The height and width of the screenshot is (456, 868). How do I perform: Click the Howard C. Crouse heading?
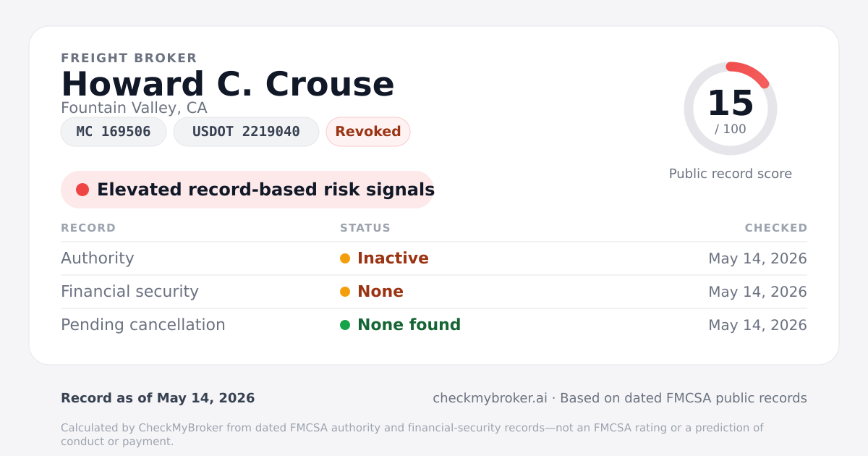coord(228,84)
